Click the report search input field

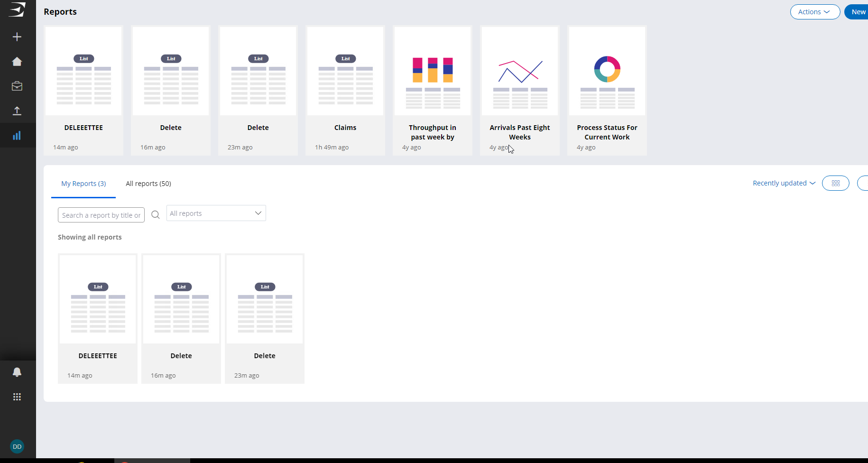(101, 215)
